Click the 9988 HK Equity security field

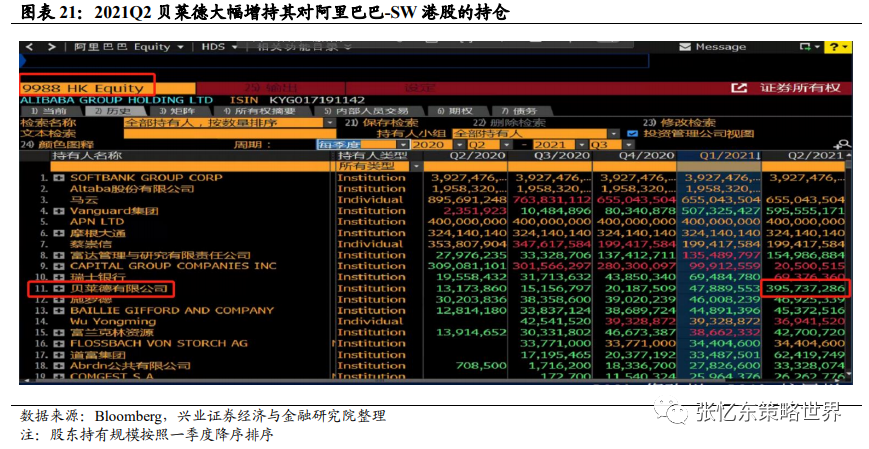click(x=108, y=88)
